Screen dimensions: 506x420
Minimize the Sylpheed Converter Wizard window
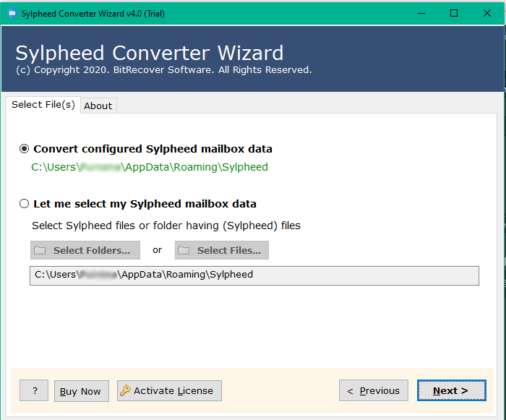click(419, 13)
